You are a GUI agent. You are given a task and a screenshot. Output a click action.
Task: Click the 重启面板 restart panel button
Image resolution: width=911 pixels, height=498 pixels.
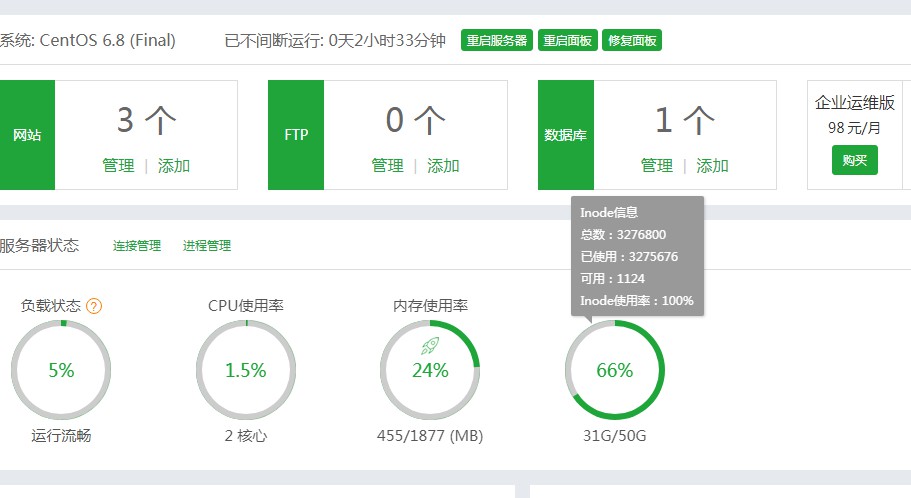(x=567, y=41)
